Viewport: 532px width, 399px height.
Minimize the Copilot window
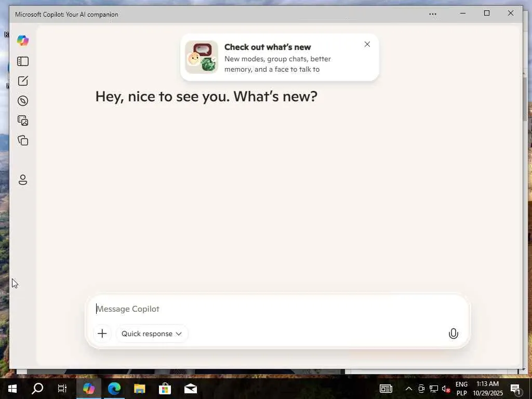pos(462,13)
